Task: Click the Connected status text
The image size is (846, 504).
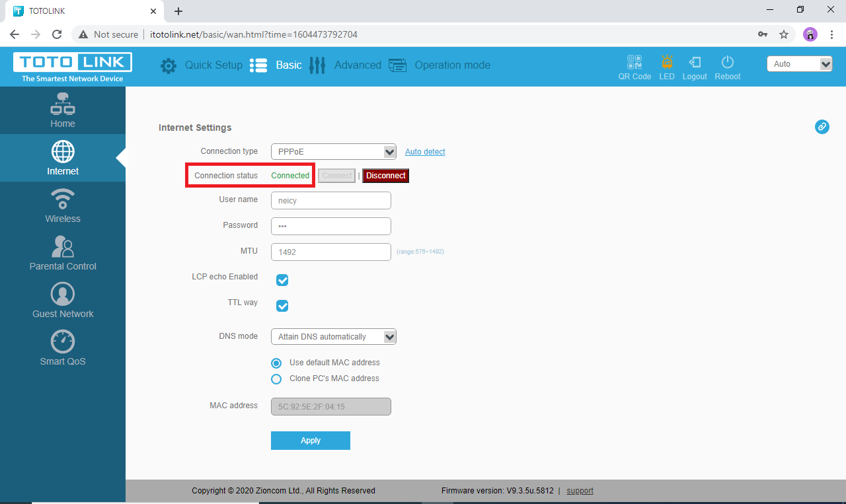Action: tap(290, 176)
